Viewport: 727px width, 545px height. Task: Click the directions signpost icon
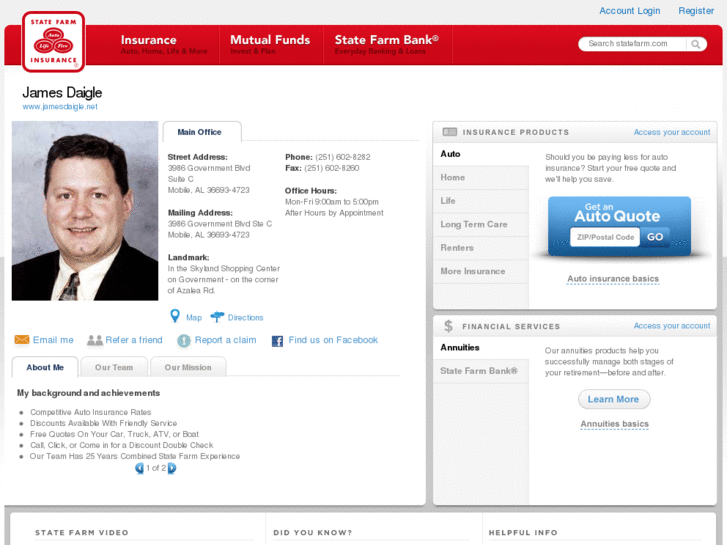click(x=217, y=317)
